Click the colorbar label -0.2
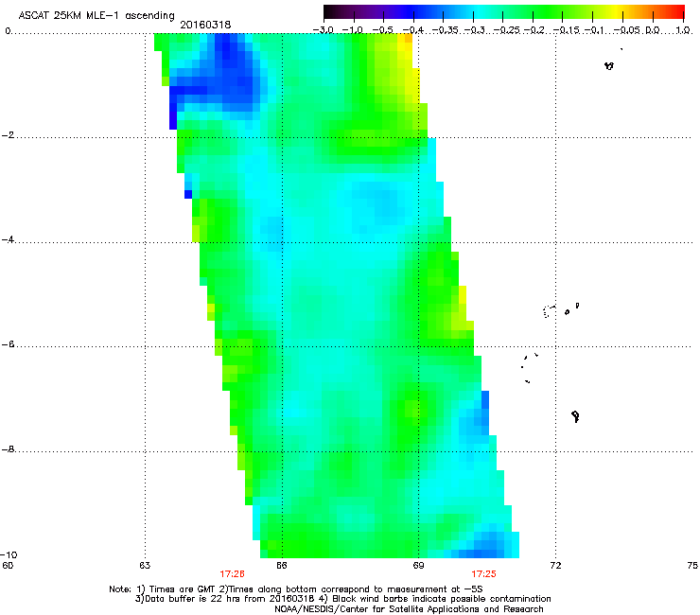This screenshot has height=615, width=700. coord(534,30)
